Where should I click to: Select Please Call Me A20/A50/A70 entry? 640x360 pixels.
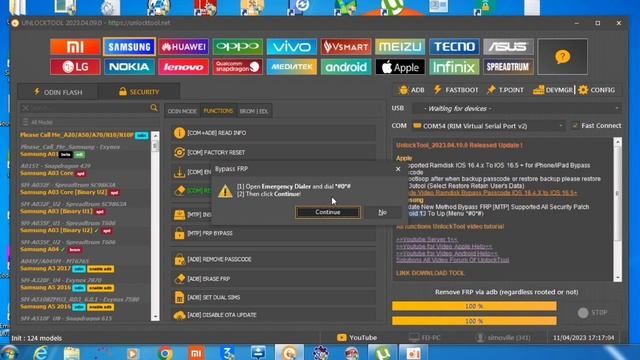77,135
